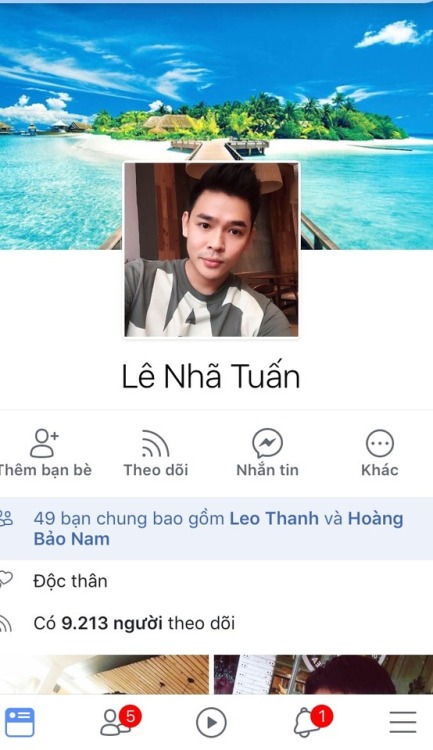Click the heart icon beside Độc thân
This screenshot has width=433, height=750.
[x=5, y=580]
